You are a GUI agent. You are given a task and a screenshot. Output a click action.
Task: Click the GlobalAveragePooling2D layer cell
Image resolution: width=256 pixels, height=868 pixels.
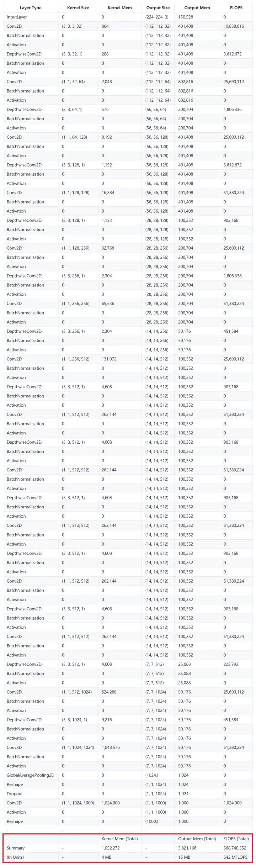pos(30,775)
